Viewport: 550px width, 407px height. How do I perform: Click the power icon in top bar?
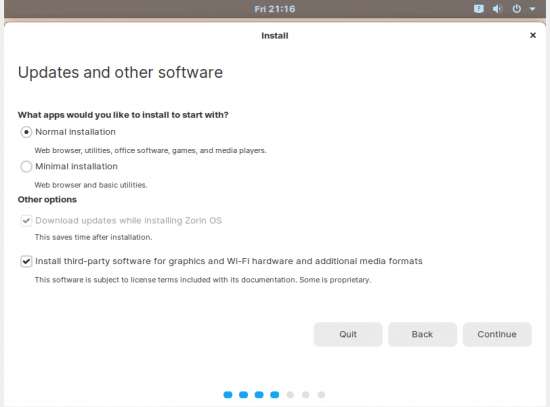(516, 9)
